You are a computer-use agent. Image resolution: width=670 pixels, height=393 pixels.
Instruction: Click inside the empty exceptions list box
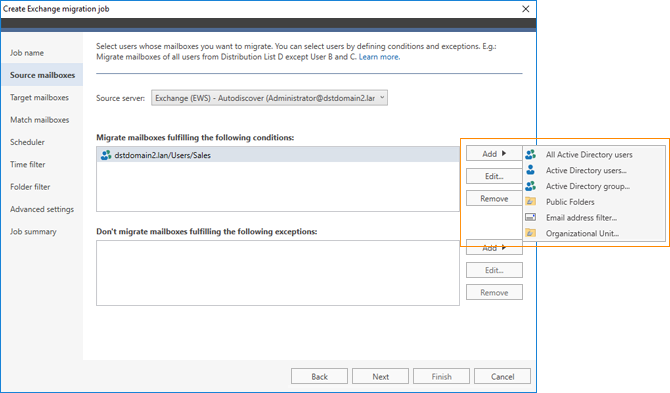[278, 273]
